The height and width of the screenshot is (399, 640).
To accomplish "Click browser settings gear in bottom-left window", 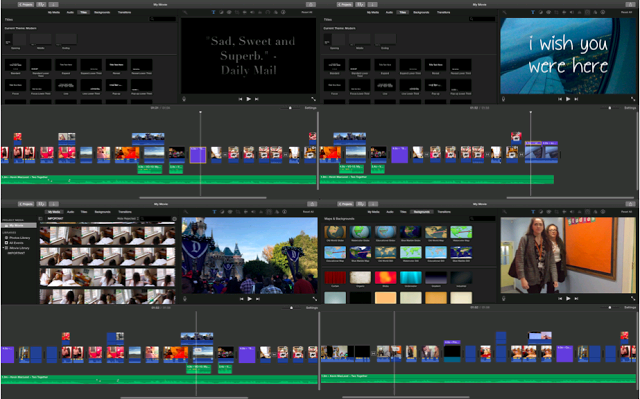I will [174, 219].
